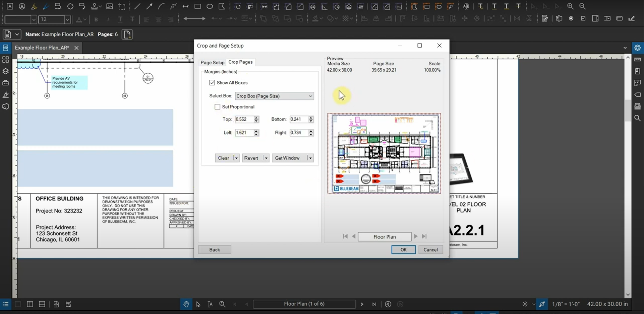The height and width of the screenshot is (314, 644).
Task: Toggle bold text formatting in the toolbar
Action: tap(96, 19)
